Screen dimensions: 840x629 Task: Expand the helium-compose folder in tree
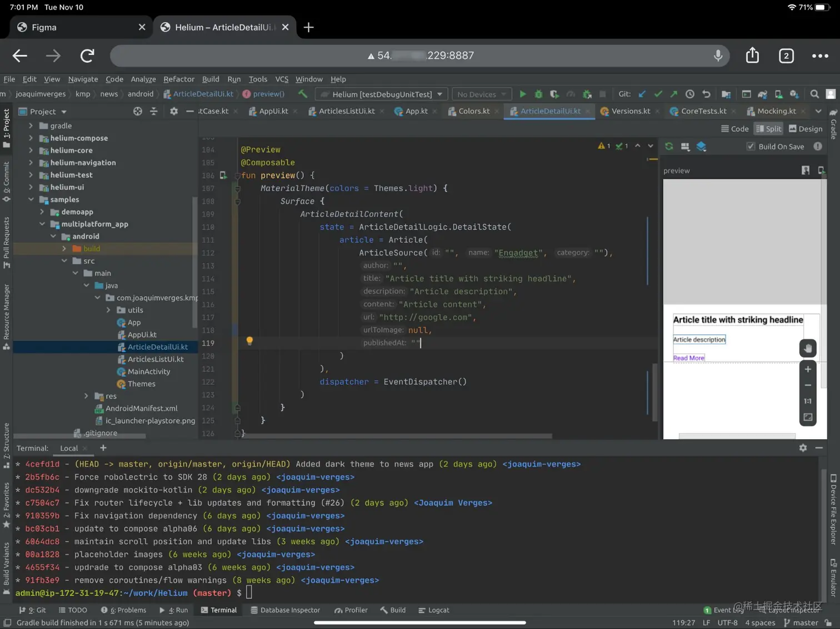pos(31,138)
